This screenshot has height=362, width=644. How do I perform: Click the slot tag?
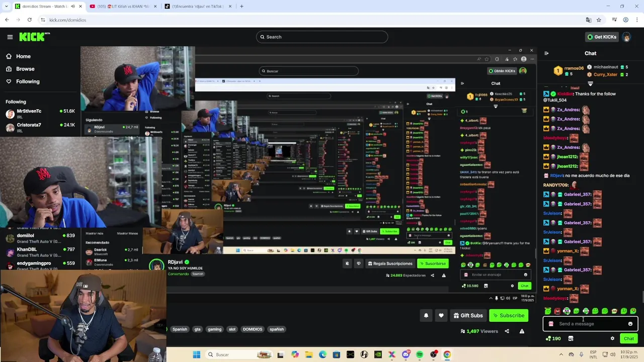(232, 329)
